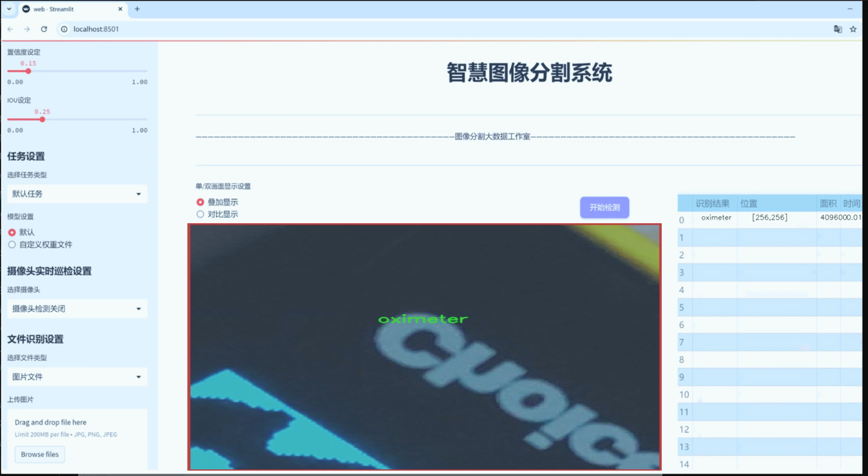This screenshot has width=868, height=476.
Task: Open the 图片文件 file type dropdown
Action: coord(77,377)
